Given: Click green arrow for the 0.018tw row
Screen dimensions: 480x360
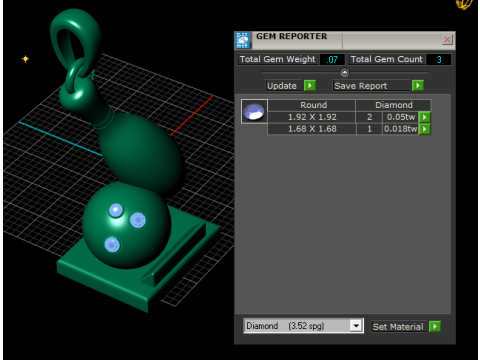Looking at the screenshot, I should pyautogui.click(x=425, y=129).
